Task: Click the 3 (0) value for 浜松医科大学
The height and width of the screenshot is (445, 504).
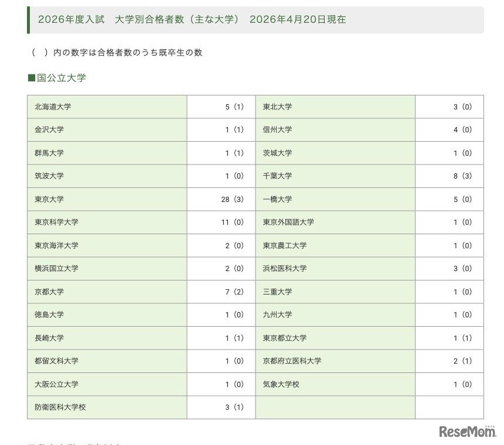Action: 462,269
